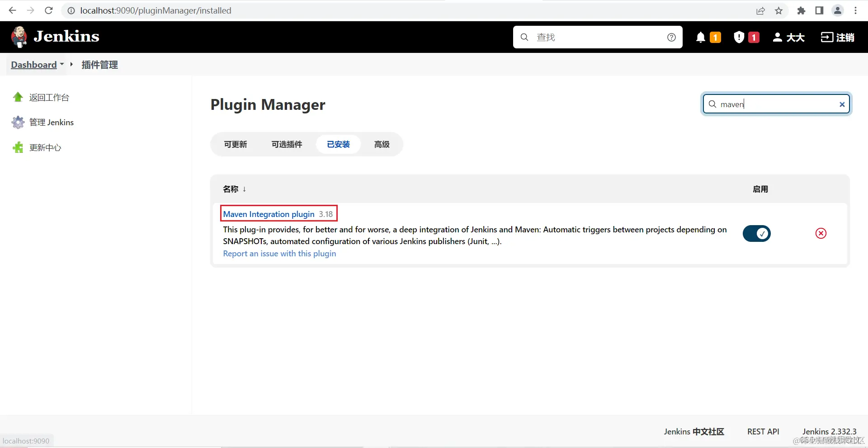868x448 pixels.
Task: Click the green puzzle 更新中心 icon
Action: [18, 147]
